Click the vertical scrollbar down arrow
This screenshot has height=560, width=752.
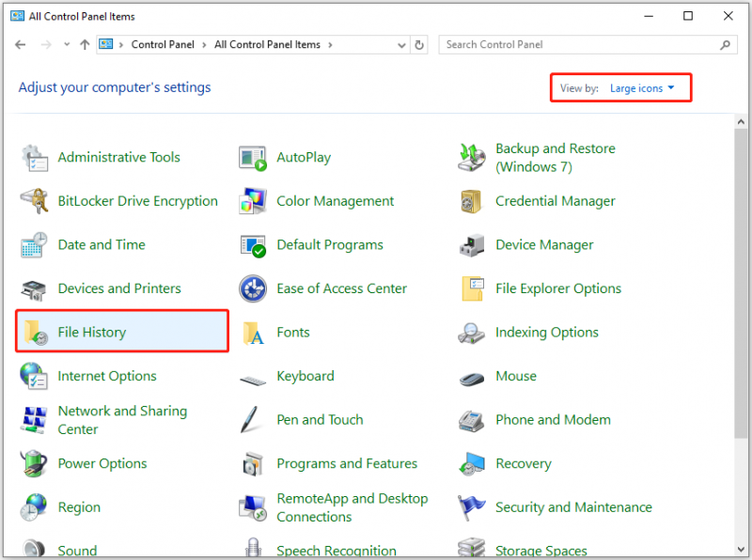point(741,550)
